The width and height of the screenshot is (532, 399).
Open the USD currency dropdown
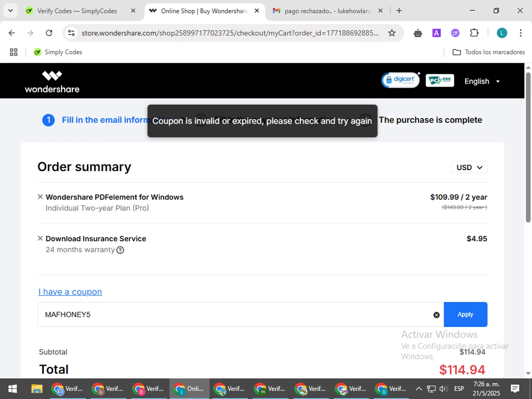click(469, 167)
